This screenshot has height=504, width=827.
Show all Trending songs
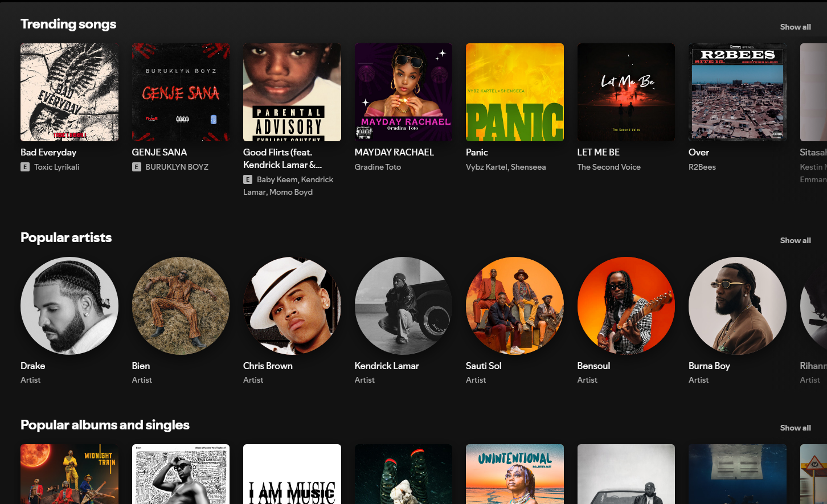click(x=795, y=26)
